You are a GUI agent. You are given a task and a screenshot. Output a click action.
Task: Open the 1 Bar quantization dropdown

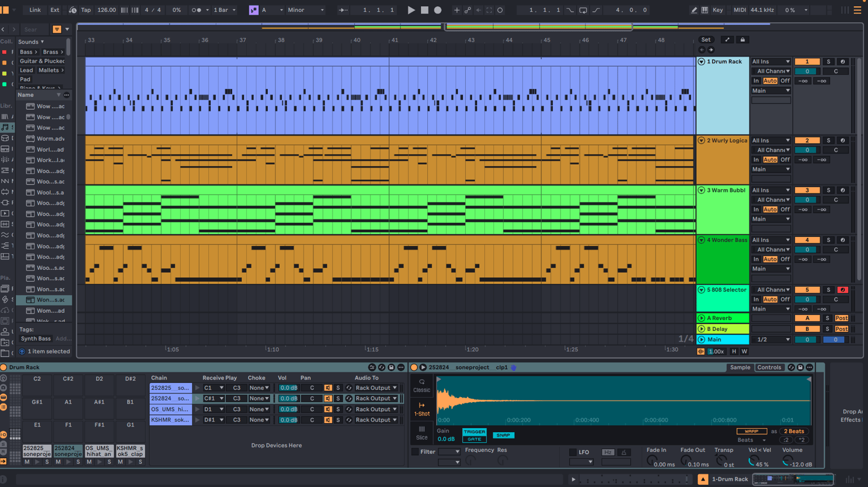(225, 10)
